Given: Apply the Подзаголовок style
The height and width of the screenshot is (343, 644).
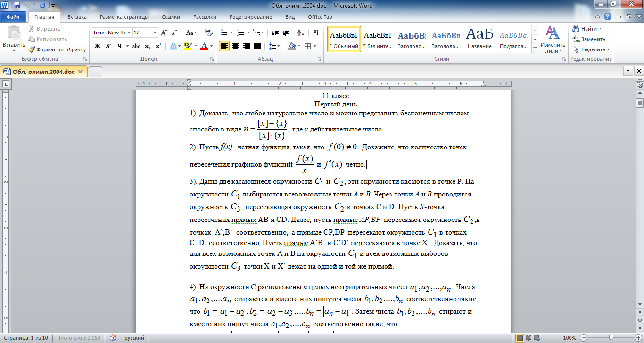Looking at the screenshot, I should (513, 39).
